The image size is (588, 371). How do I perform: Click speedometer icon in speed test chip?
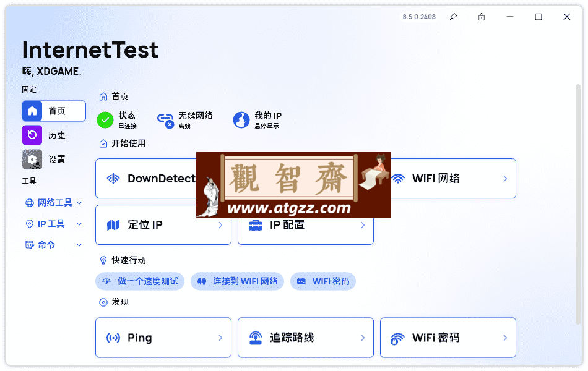click(x=106, y=281)
